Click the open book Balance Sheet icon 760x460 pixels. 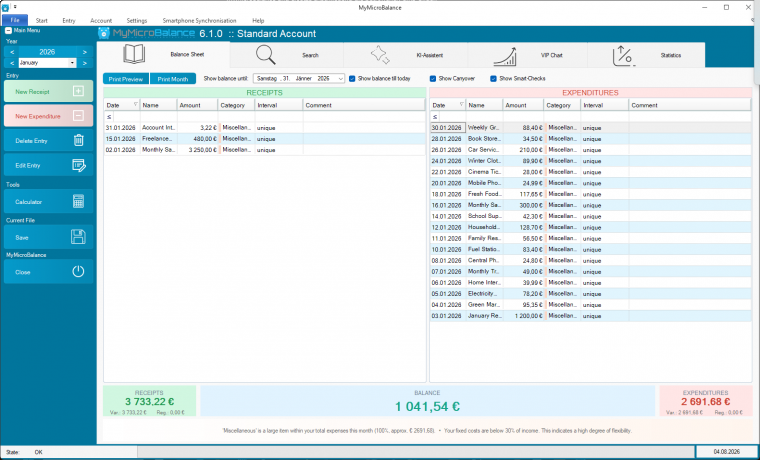tap(134, 54)
